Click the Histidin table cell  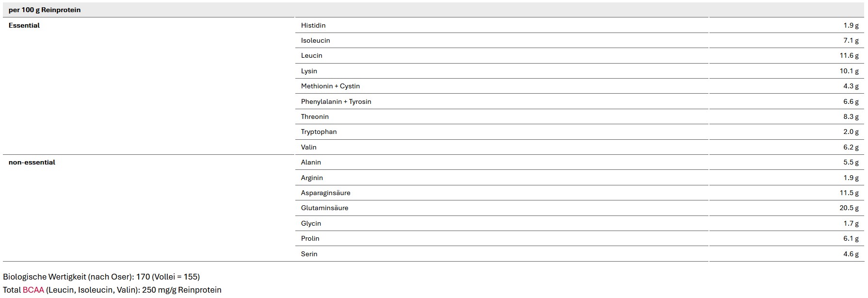click(313, 25)
